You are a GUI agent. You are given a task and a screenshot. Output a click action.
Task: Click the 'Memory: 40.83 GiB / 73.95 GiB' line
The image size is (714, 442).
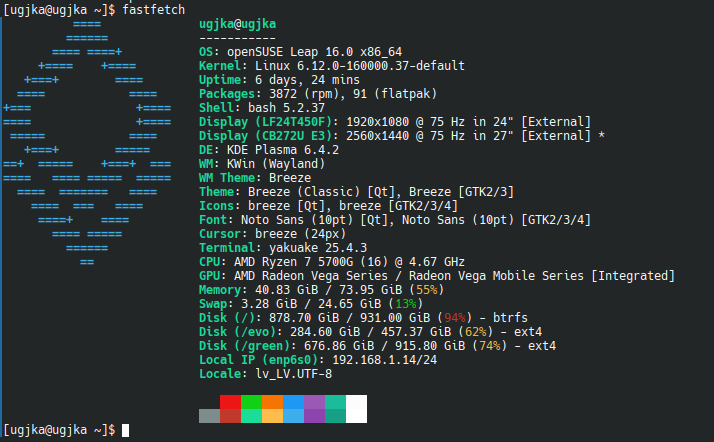(321, 290)
